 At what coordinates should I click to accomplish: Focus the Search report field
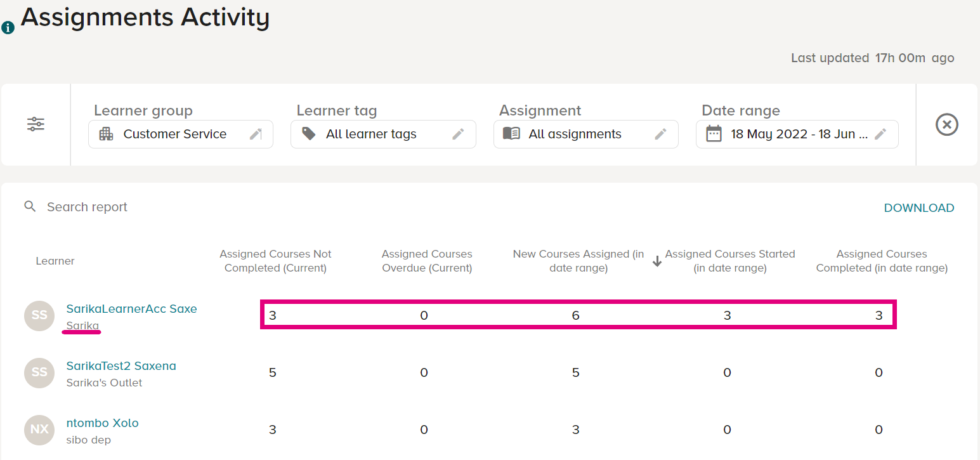click(x=87, y=207)
